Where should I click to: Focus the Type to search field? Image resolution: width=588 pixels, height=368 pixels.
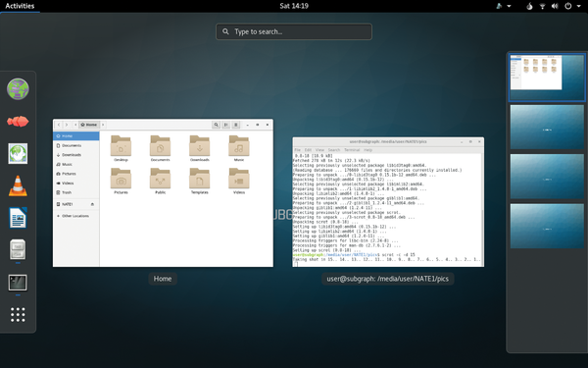point(294,32)
